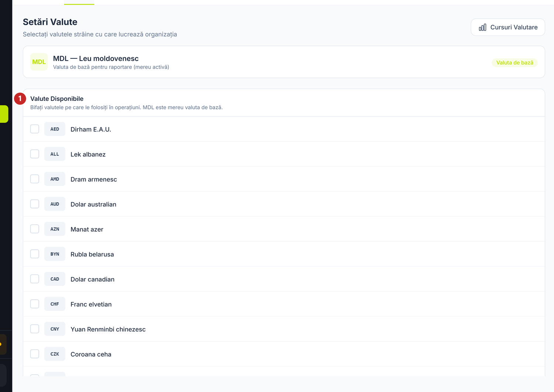Check the AZN Manat azer checkbox

(35, 229)
